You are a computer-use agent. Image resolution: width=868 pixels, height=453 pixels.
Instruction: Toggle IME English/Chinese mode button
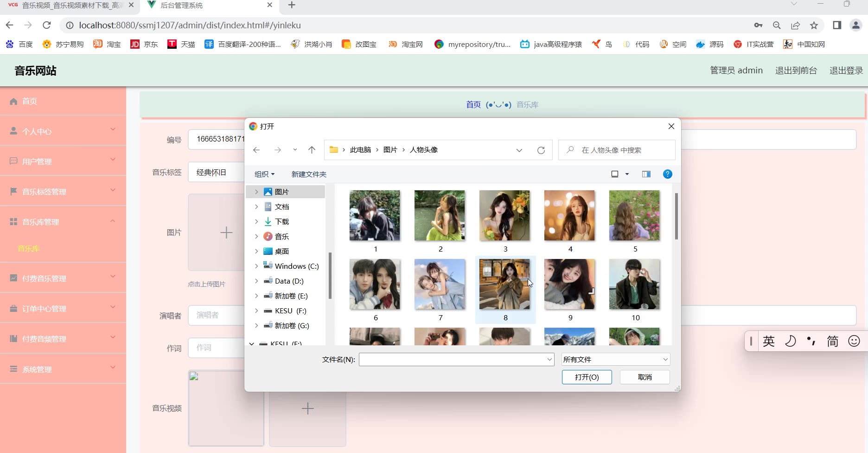coord(768,341)
